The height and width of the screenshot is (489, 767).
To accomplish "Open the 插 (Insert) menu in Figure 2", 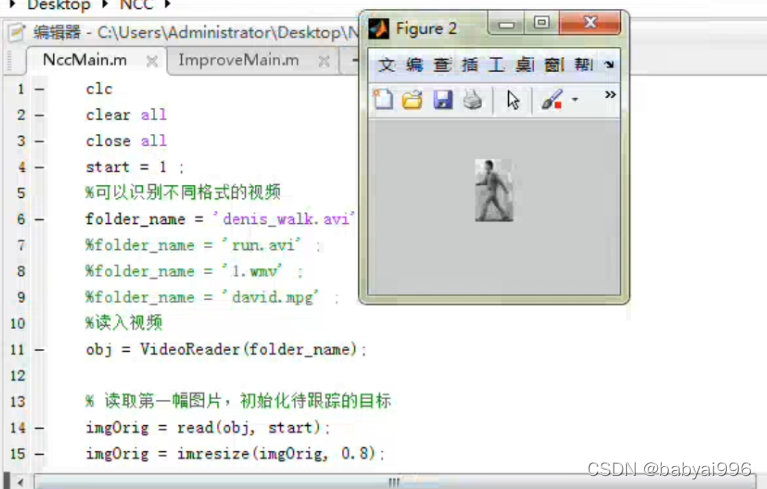I will (x=470, y=65).
